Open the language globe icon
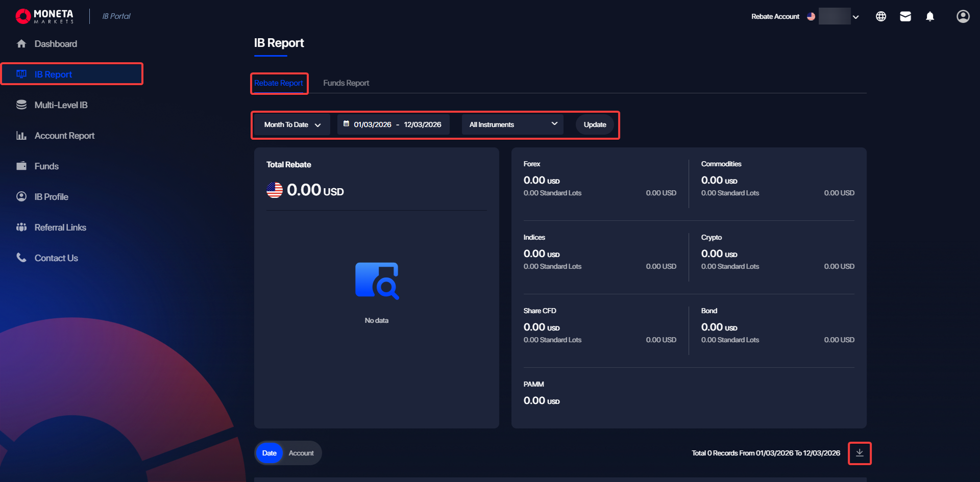980x482 pixels. click(x=881, y=16)
